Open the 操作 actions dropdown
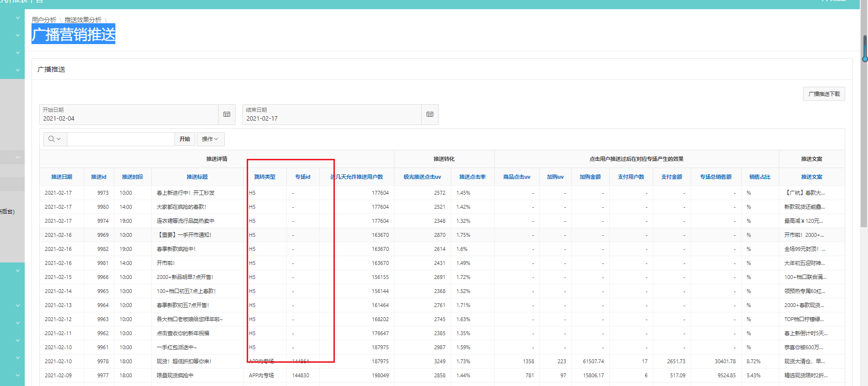This screenshot has height=386, width=868. point(210,139)
